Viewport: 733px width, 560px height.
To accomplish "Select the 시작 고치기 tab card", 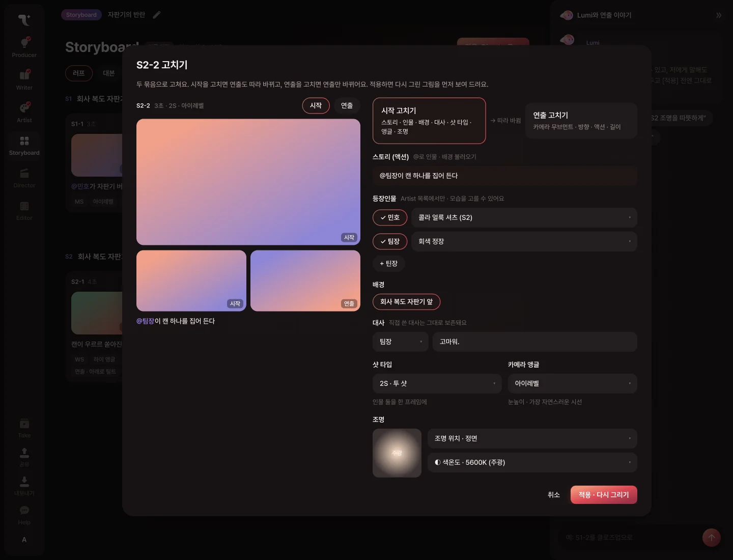I will coord(429,121).
